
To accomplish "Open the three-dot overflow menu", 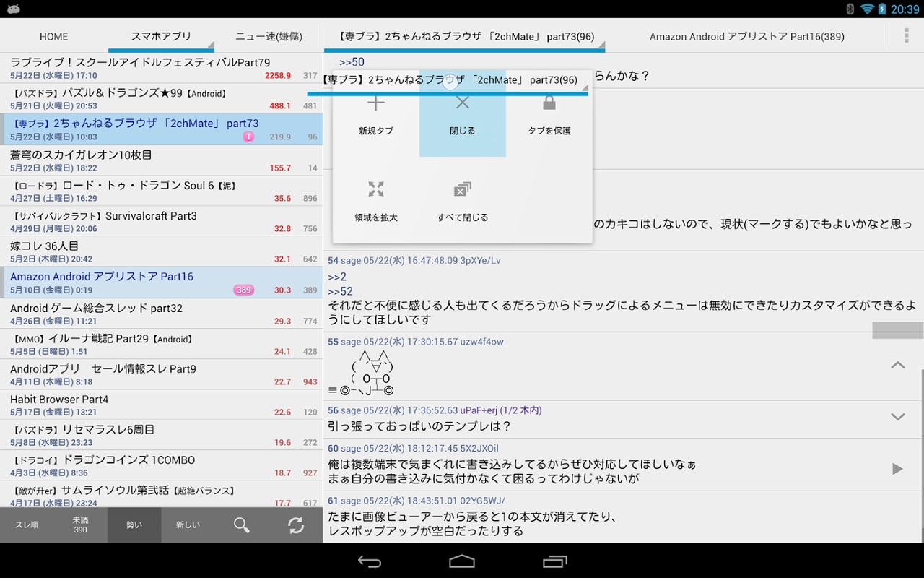I will coord(907,36).
